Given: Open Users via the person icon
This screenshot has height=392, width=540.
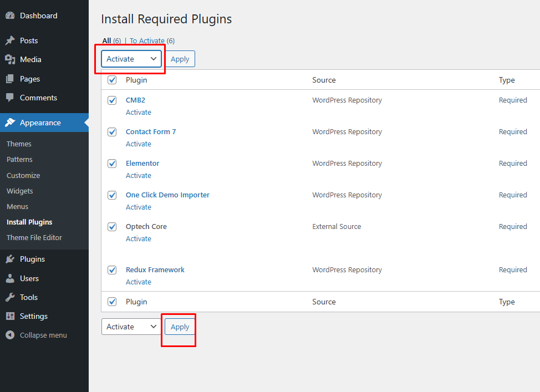Looking at the screenshot, I should (10, 278).
